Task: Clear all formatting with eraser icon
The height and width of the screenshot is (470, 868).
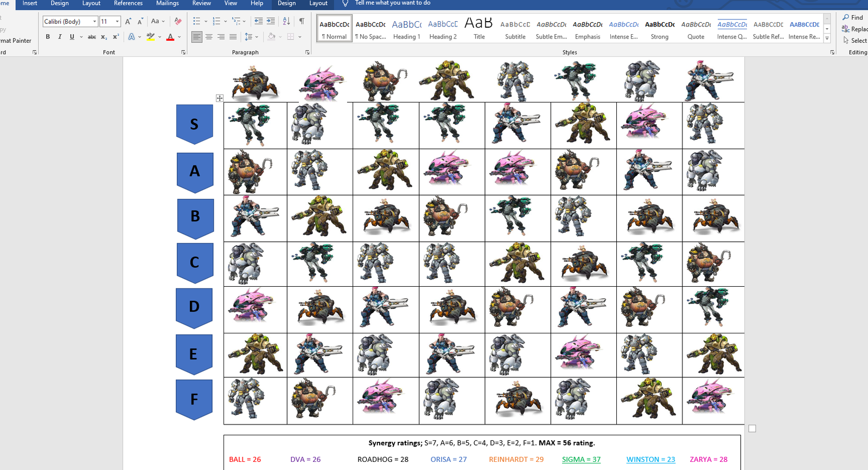Action: click(x=177, y=21)
